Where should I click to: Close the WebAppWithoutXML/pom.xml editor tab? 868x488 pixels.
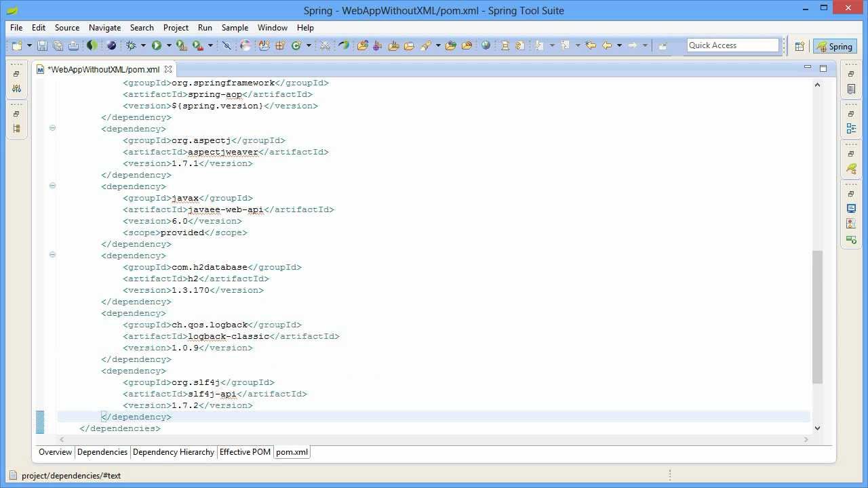[x=168, y=69]
